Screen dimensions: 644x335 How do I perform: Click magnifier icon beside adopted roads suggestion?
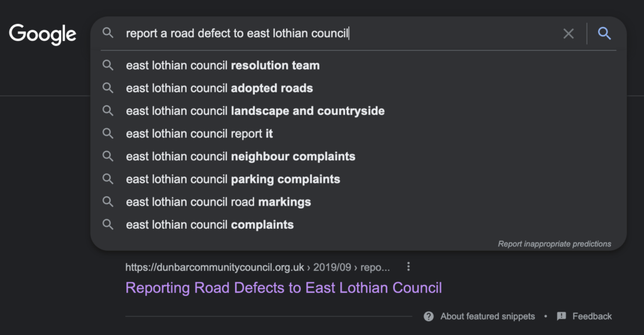coord(108,88)
